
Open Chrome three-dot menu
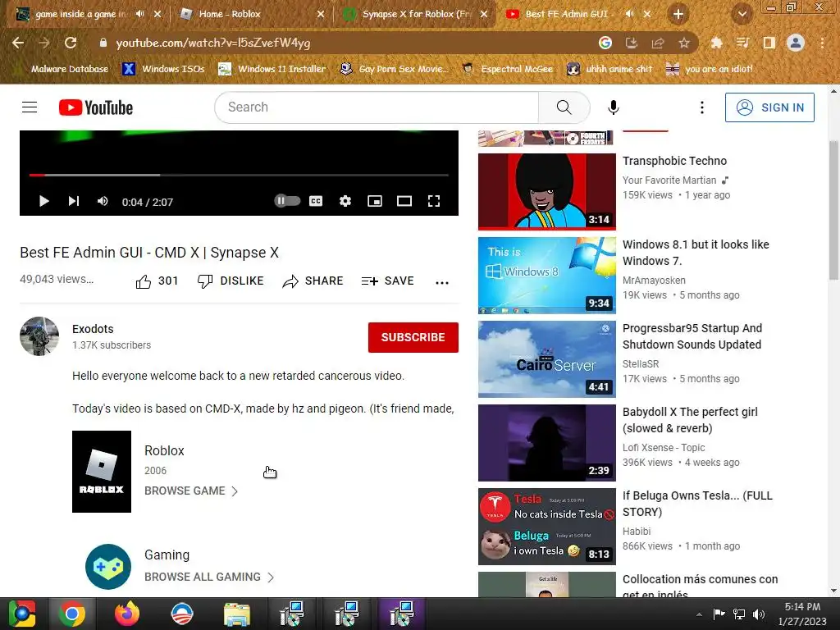click(x=822, y=43)
